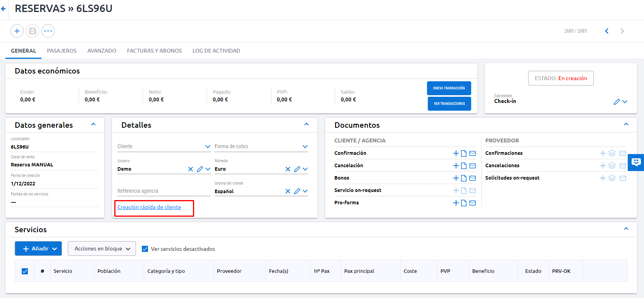Add a Confirmación document for client

pos(456,153)
